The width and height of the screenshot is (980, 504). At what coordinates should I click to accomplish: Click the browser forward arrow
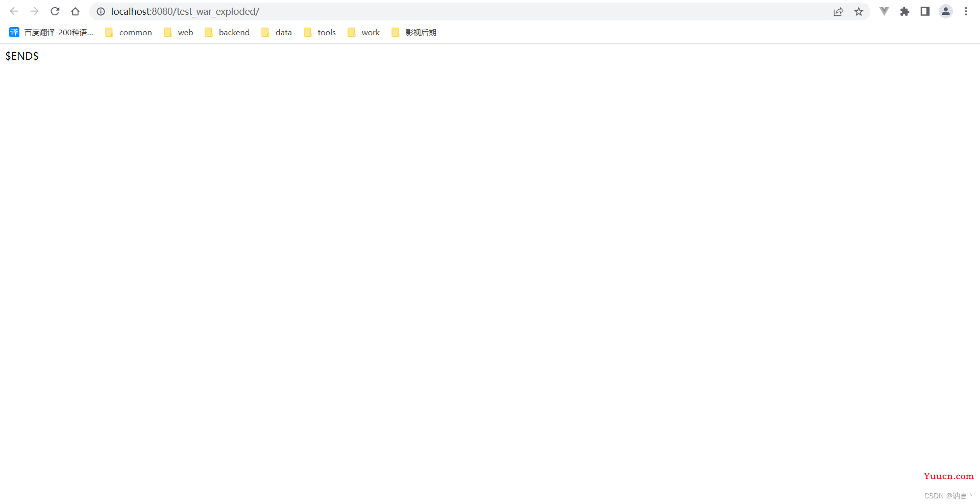pyautogui.click(x=34, y=11)
